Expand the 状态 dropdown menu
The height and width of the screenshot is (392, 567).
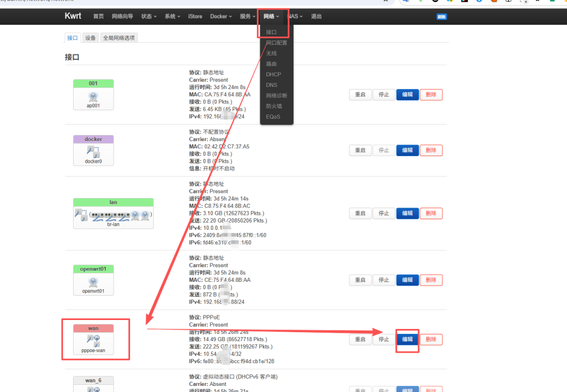pyautogui.click(x=148, y=17)
